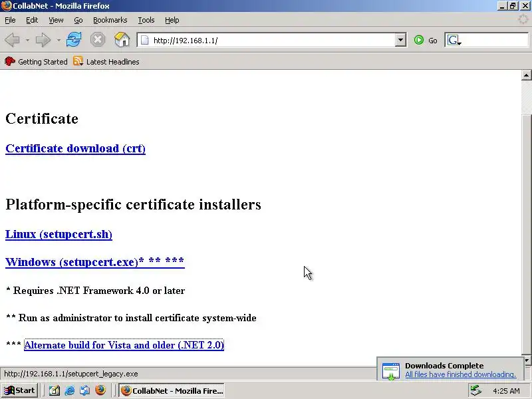Image resolution: width=532 pixels, height=399 pixels.
Task: Click the Run as administrator note text
Action: coord(131,318)
